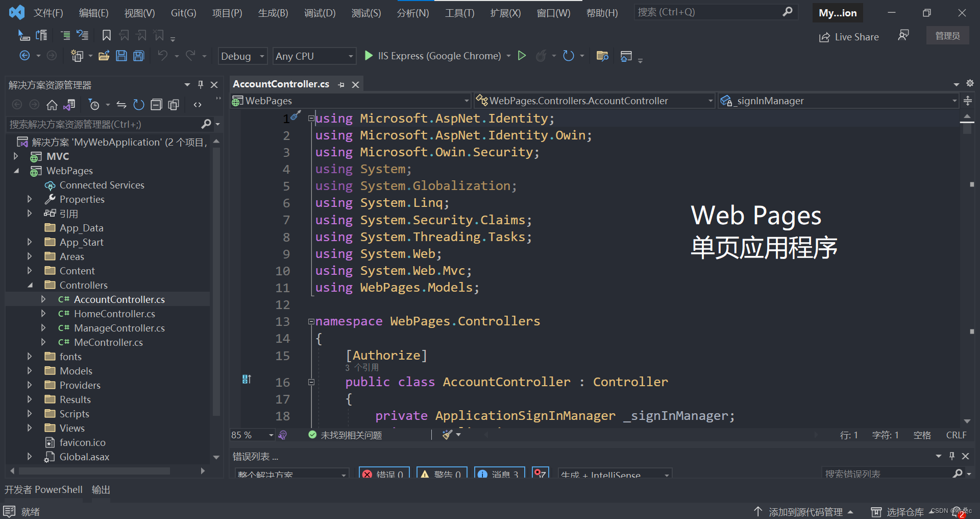Toggle the build-only errors filter icon

(540, 474)
